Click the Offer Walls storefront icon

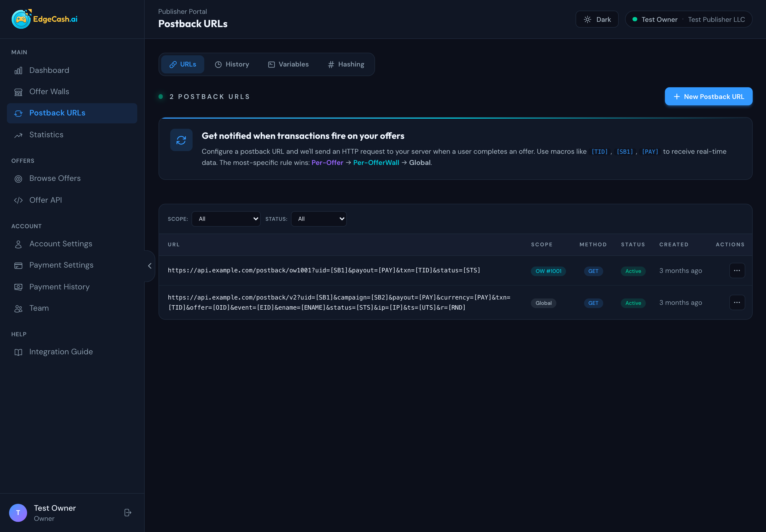18,92
